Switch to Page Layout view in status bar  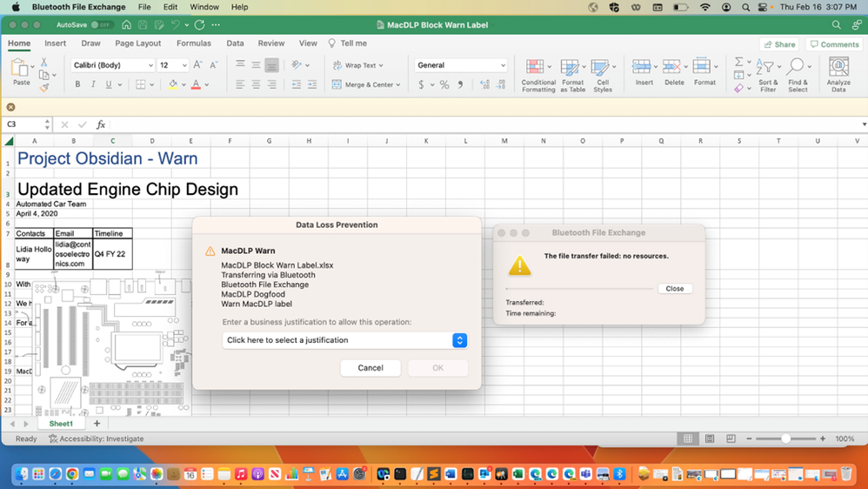tap(709, 439)
